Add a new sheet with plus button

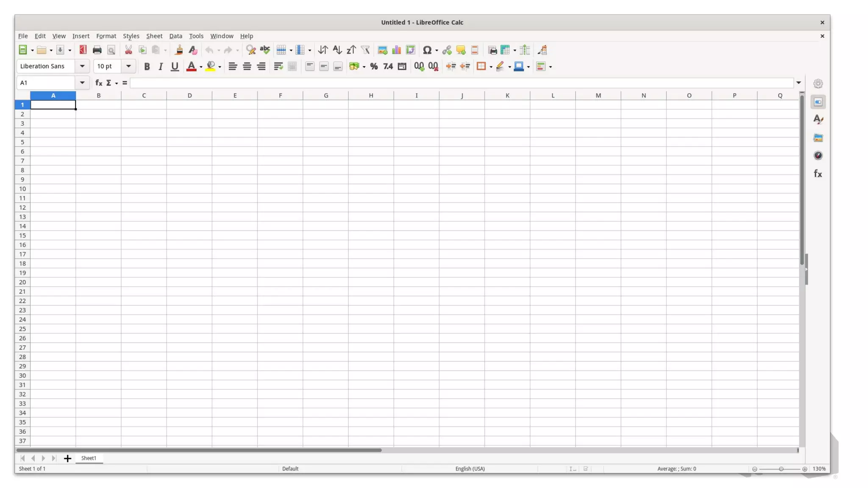[x=67, y=458]
